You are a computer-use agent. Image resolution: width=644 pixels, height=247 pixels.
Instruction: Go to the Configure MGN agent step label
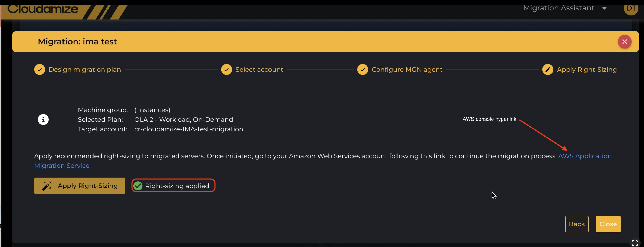coord(407,70)
